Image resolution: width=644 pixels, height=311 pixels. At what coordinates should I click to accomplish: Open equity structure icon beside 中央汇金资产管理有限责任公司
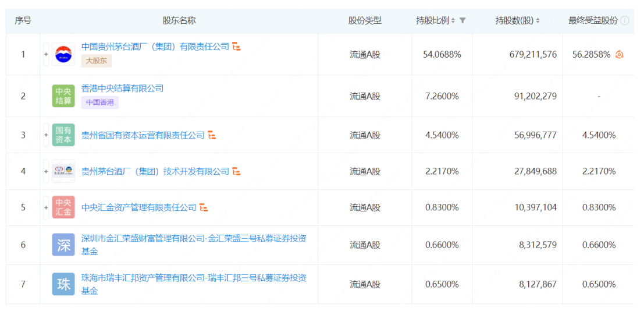tap(203, 207)
